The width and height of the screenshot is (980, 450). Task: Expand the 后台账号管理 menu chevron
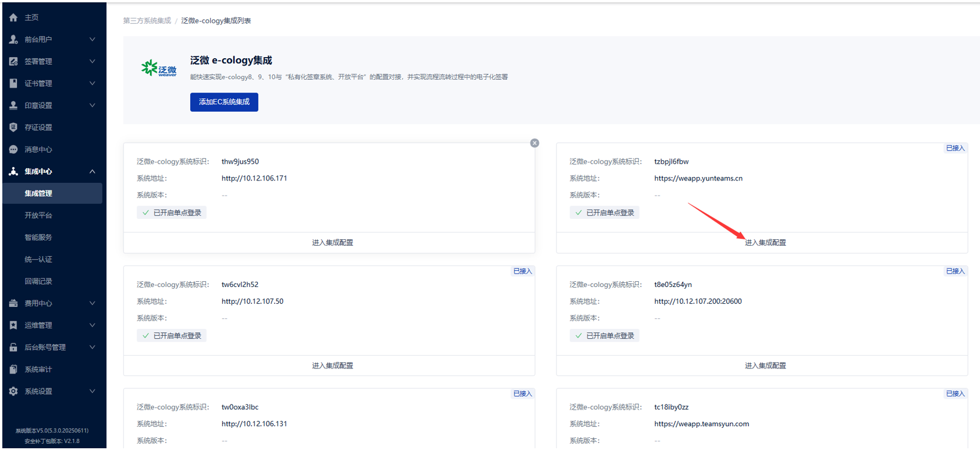[92, 348]
